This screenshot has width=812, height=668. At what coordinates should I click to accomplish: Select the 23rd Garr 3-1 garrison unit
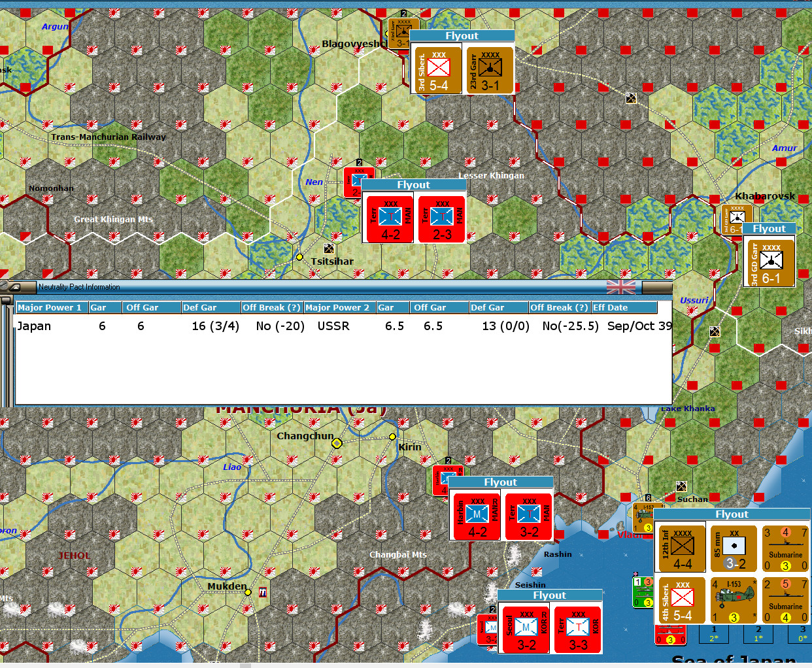click(x=489, y=70)
